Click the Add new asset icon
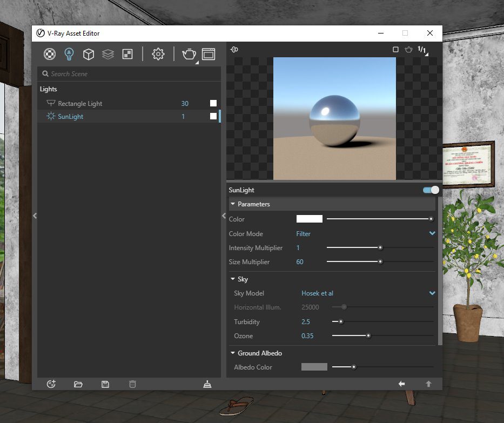The image size is (504, 423). pyautogui.click(x=51, y=384)
